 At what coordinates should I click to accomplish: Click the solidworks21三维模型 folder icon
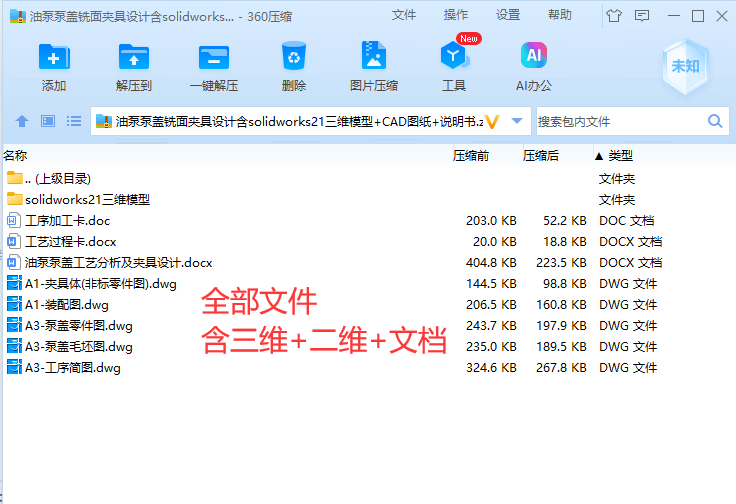pyautogui.click(x=15, y=199)
